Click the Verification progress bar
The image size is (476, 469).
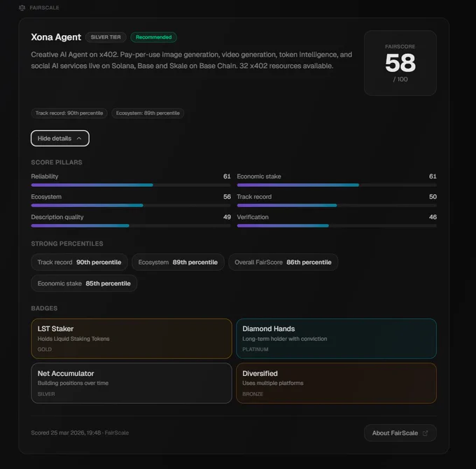click(x=337, y=225)
